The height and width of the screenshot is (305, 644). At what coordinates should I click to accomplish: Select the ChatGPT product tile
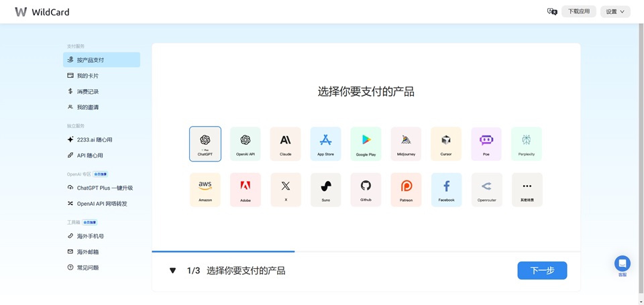pyautogui.click(x=205, y=143)
